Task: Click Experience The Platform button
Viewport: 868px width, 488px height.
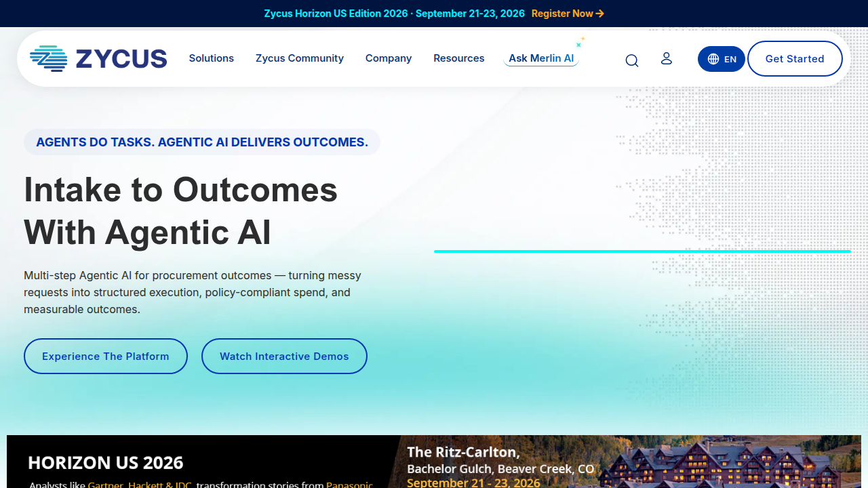Action: tap(106, 356)
